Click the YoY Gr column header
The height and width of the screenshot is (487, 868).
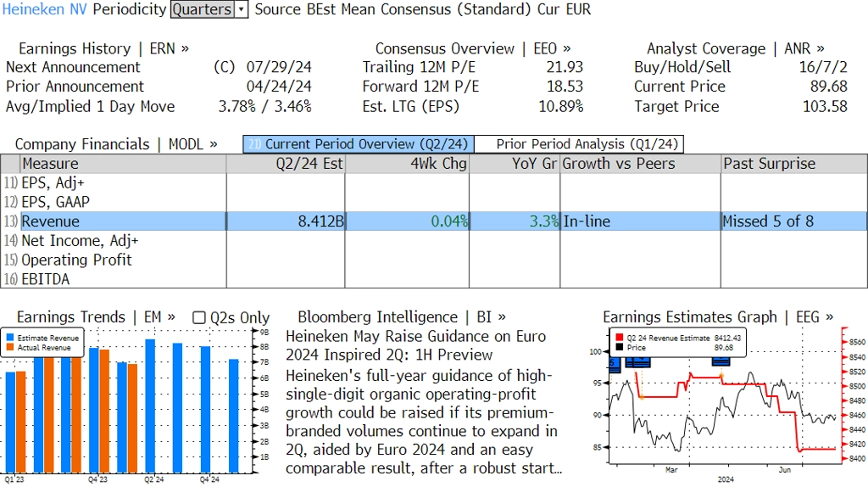pos(515,164)
